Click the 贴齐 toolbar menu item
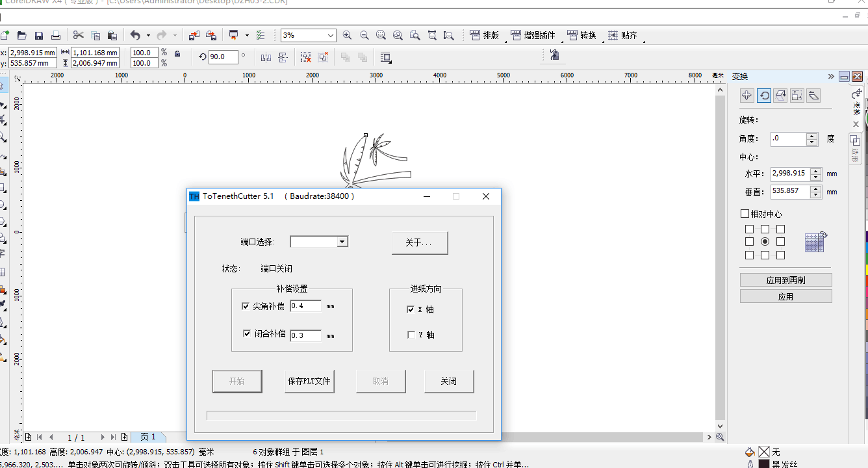The height and width of the screenshot is (468, 868). pos(624,35)
